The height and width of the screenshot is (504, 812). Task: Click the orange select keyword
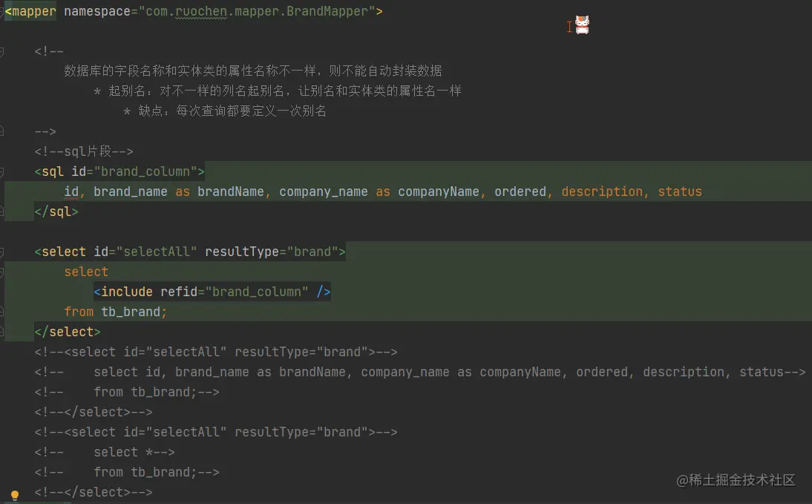click(x=86, y=272)
